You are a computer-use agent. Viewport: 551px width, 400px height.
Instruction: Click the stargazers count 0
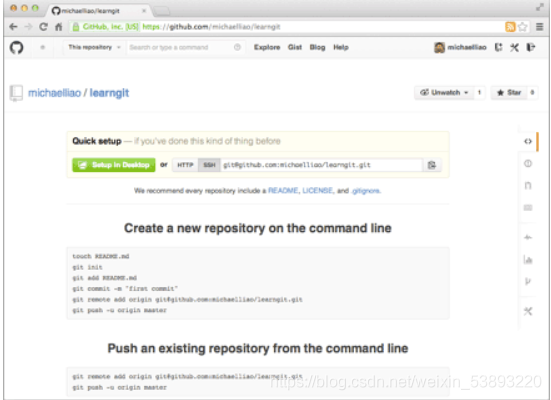(x=532, y=92)
